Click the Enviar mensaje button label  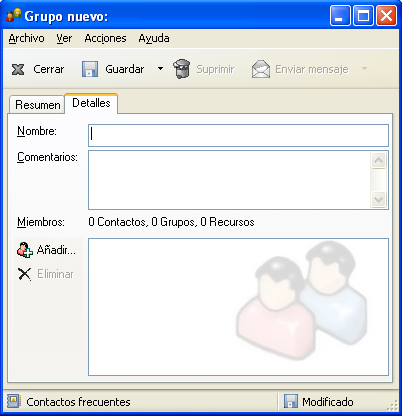(x=312, y=69)
